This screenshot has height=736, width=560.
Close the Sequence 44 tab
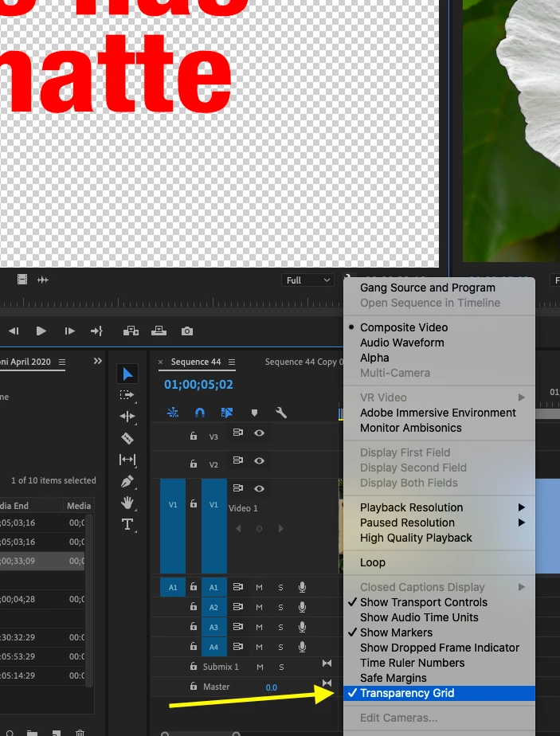[x=161, y=362]
